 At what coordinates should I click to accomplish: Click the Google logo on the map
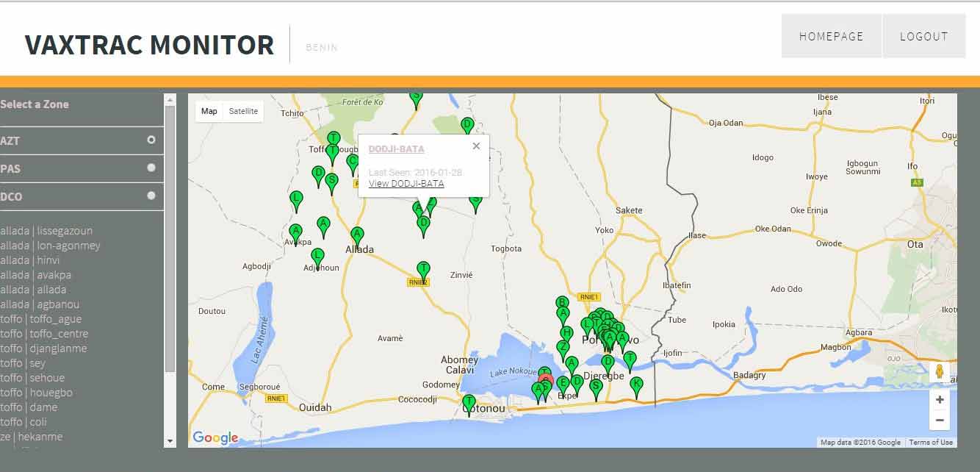[x=215, y=438]
